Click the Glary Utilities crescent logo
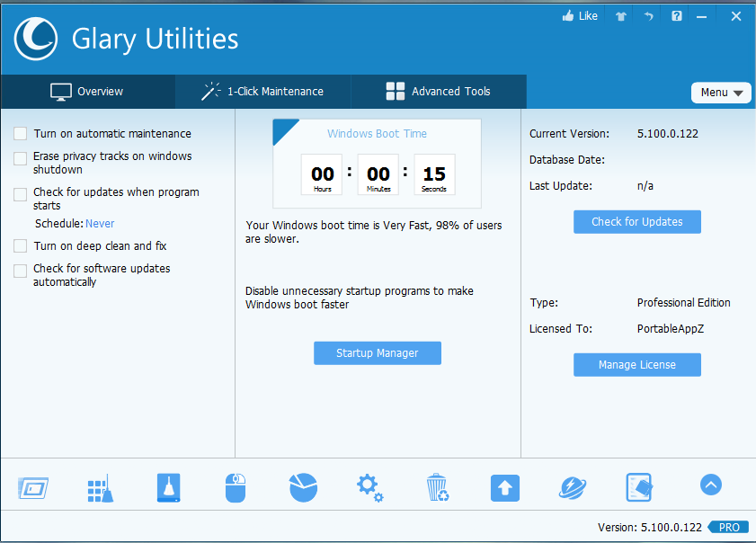756x543 pixels. tap(36, 39)
